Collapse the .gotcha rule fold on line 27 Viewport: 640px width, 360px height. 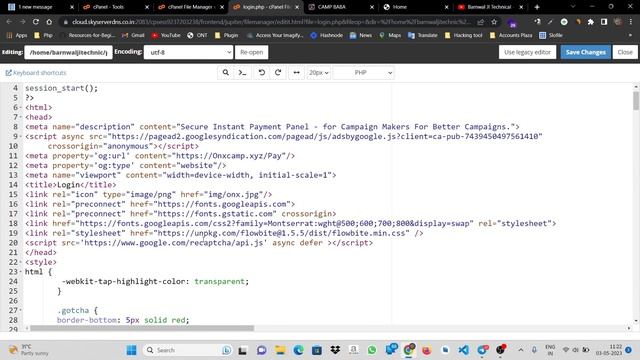(x=20, y=311)
